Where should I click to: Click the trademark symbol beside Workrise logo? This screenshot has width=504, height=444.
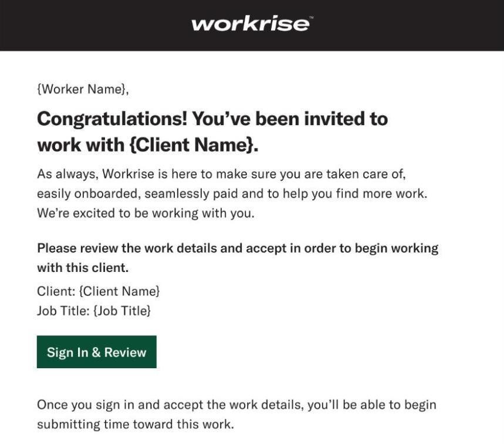click(310, 18)
